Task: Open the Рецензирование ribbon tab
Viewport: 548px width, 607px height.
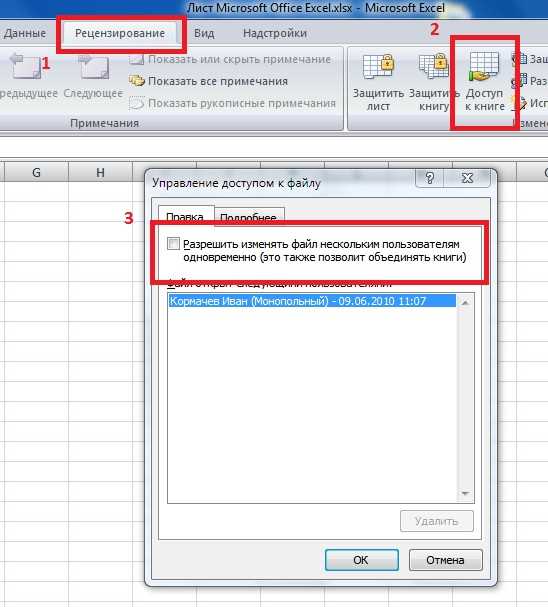Action: [120, 33]
